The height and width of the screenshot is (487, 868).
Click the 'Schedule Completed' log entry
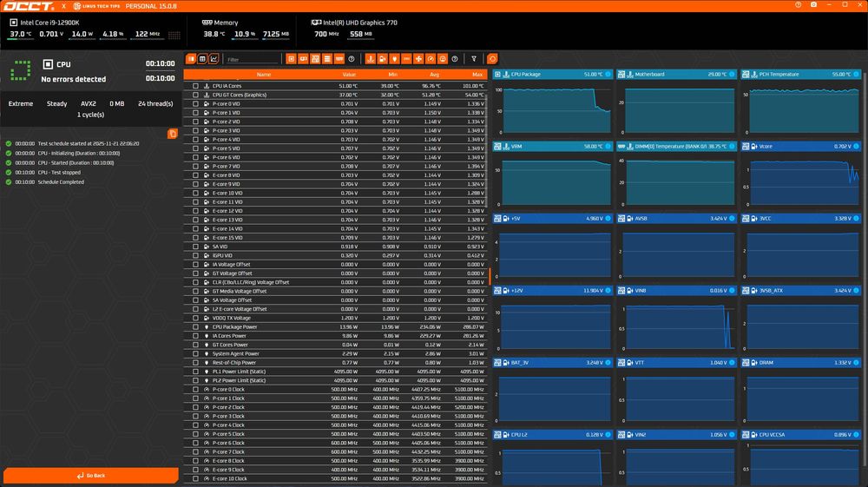[61, 182]
